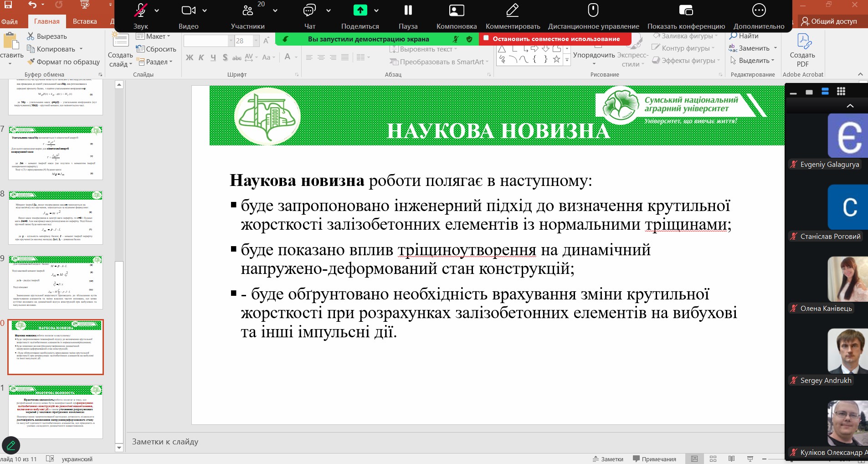Screen dimensions: 868x464
Task: Toggle italic formatting К
Action: click(x=201, y=57)
